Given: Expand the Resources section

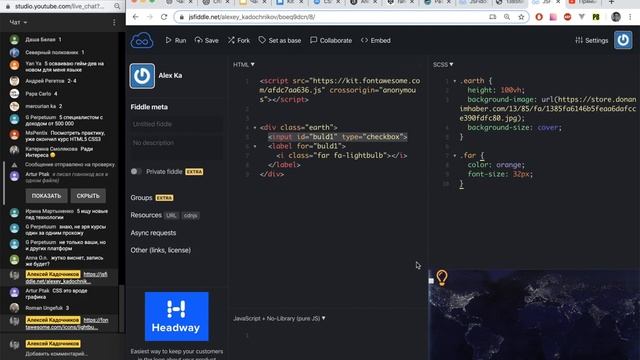Looking at the screenshot, I should (x=146, y=215).
